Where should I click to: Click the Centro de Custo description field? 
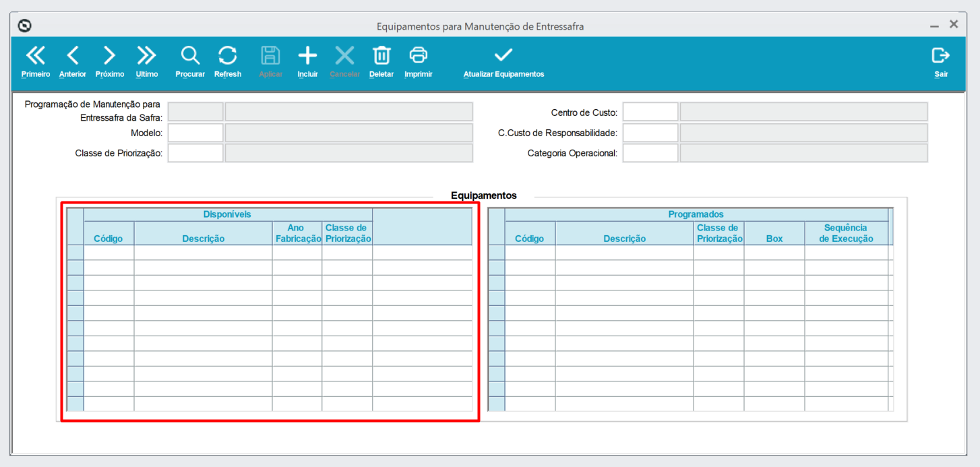coord(804,112)
